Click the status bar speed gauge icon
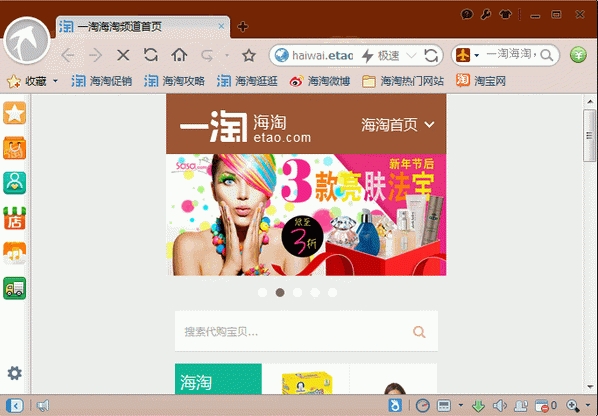 (423, 405)
